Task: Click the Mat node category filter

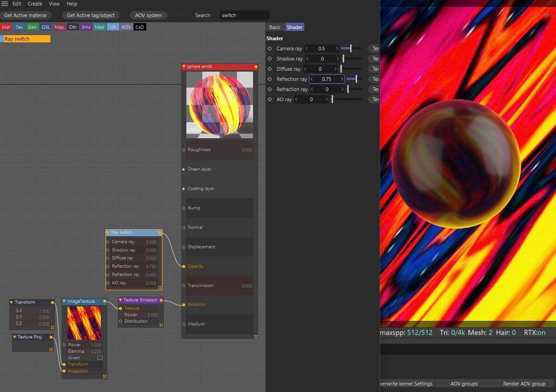Action: pos(6,27)
